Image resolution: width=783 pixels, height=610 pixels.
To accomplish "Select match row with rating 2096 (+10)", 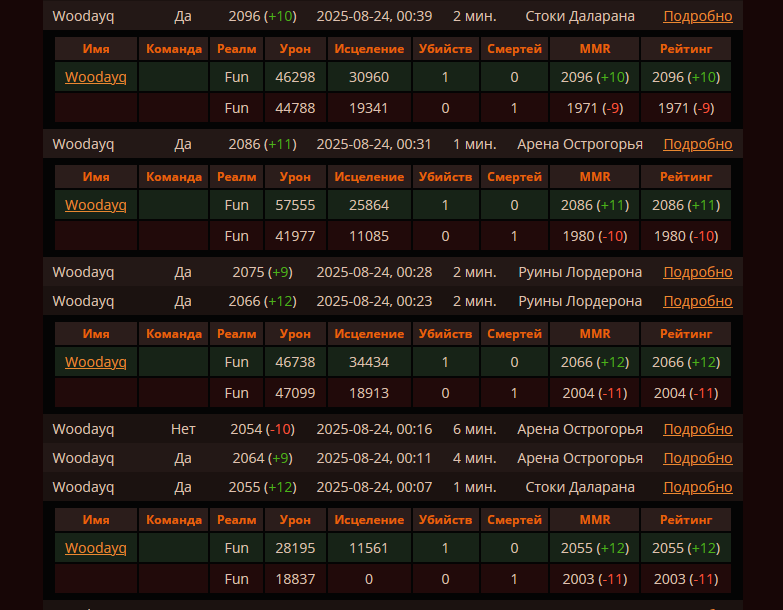I will click(392, 16).
